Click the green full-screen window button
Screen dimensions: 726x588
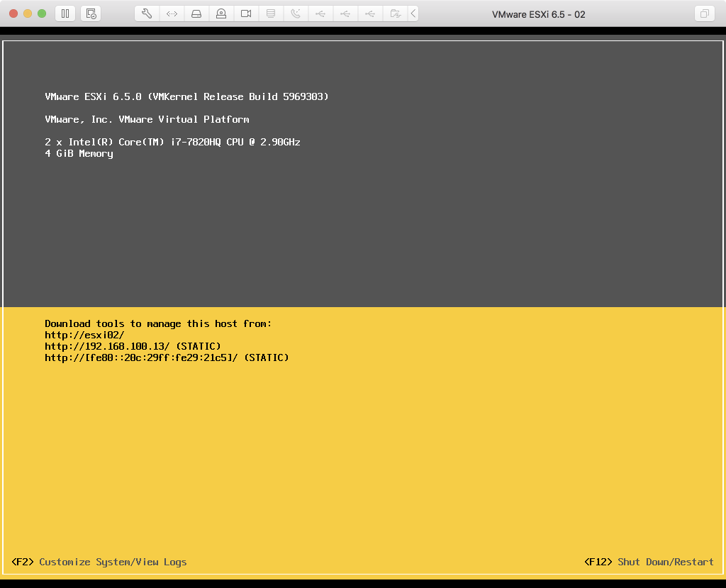coord(42,13)
